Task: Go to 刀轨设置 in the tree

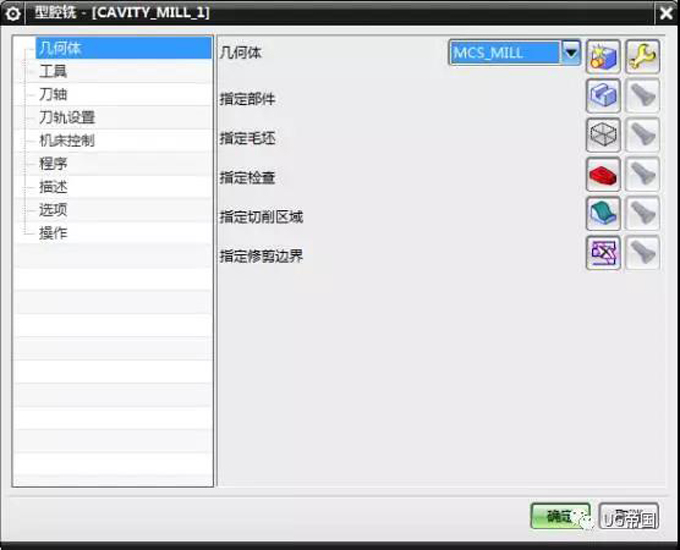Action: point(67,117)
